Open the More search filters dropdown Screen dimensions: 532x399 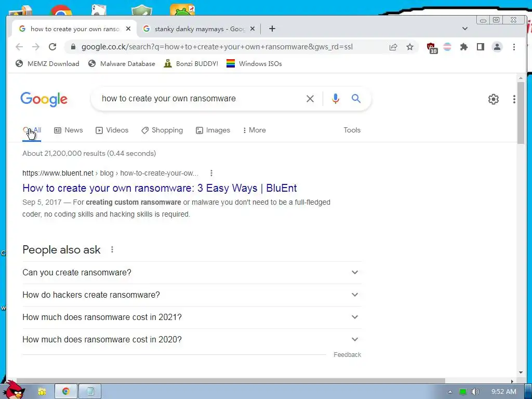255,130
